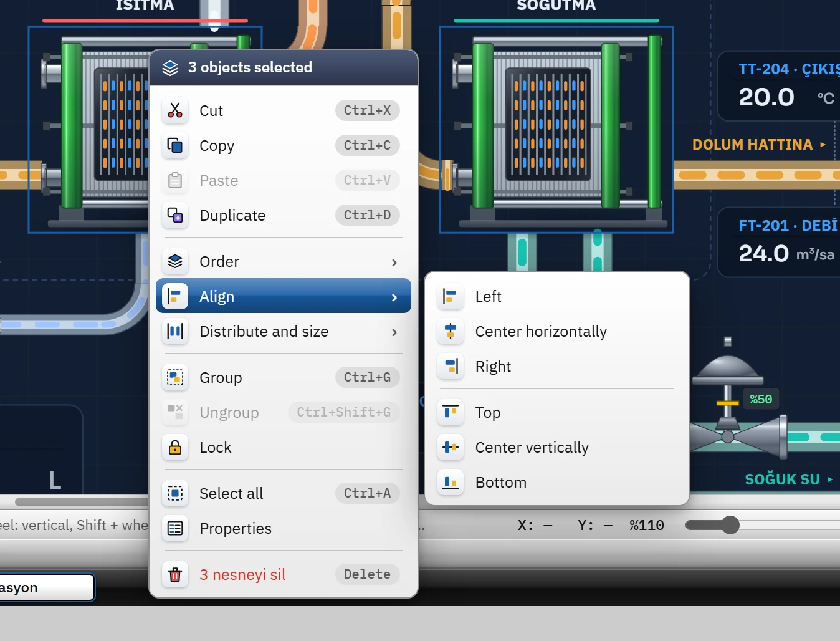The image size is (840, 641).
Task: Click 3 nesneyi sil label
Action: tap(242, 574)
